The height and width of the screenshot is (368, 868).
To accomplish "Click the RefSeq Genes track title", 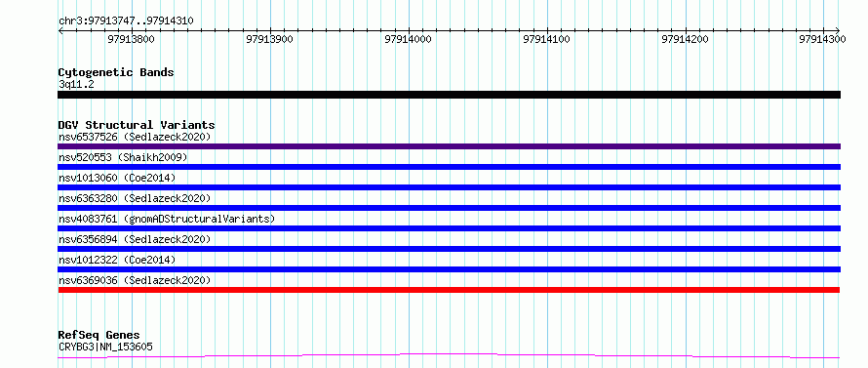I will point(99,336).
